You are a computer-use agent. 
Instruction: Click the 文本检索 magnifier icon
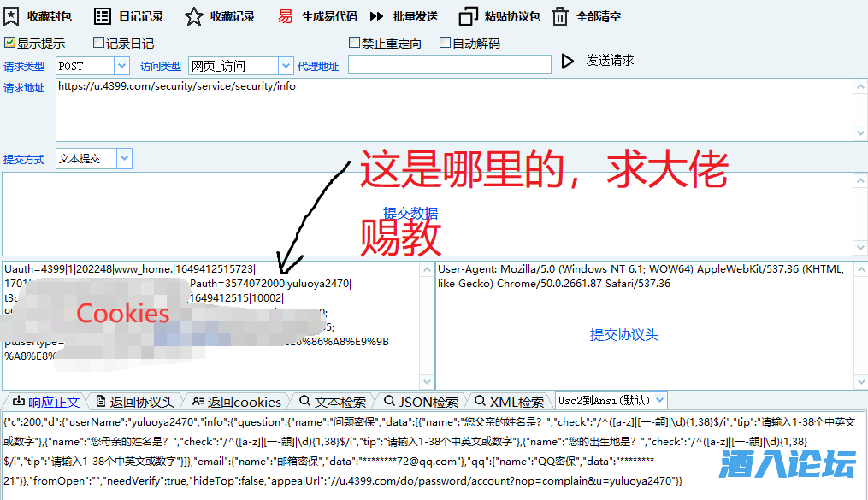click(x=304, y=401)
